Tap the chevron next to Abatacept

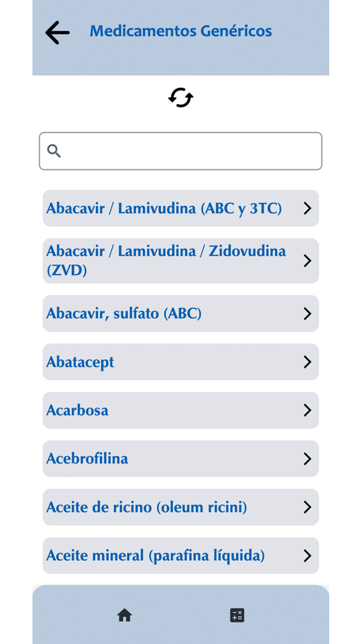[x=307, y=362]
